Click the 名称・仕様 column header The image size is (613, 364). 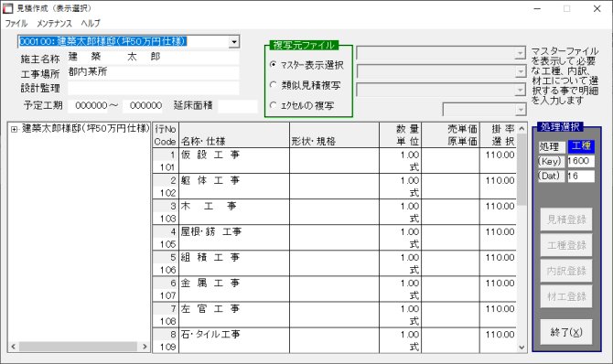[x=234, y=135]
